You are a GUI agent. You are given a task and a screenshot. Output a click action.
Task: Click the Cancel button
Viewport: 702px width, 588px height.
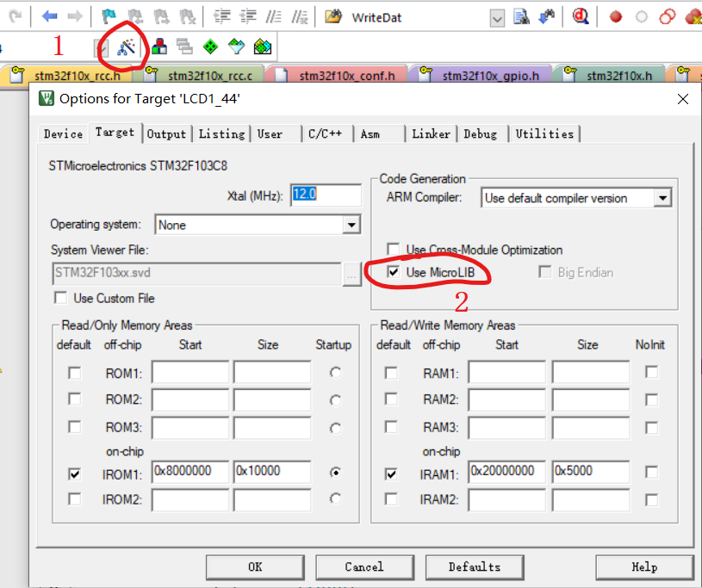coord(364,567)
